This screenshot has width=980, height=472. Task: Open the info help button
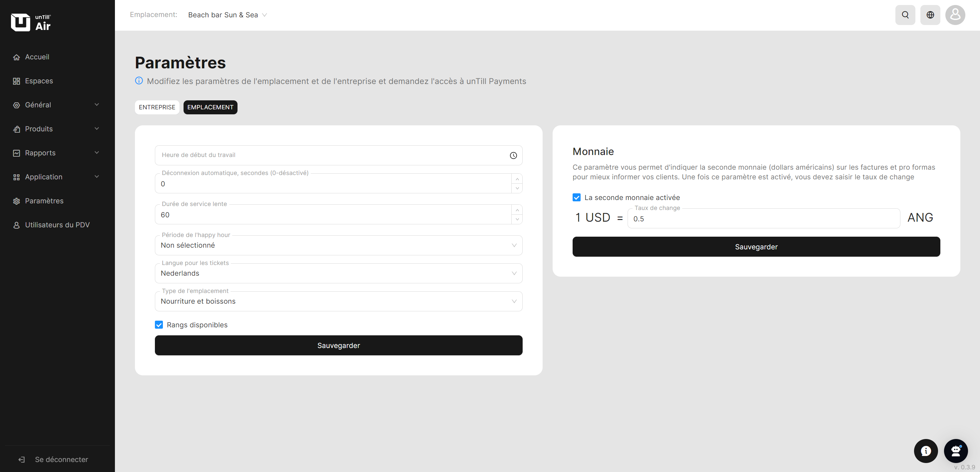(926, 451)
